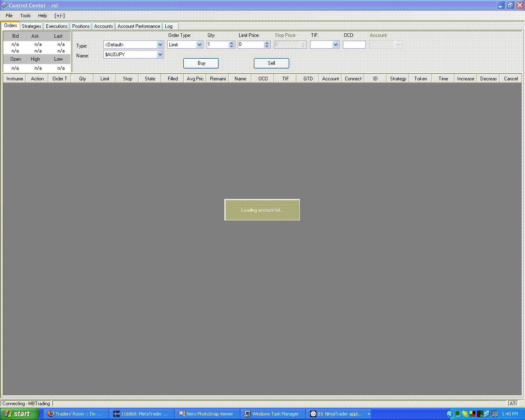Click the Last label in quote panel
Viewport: 525px width, 420px height.
pos(58,36)
